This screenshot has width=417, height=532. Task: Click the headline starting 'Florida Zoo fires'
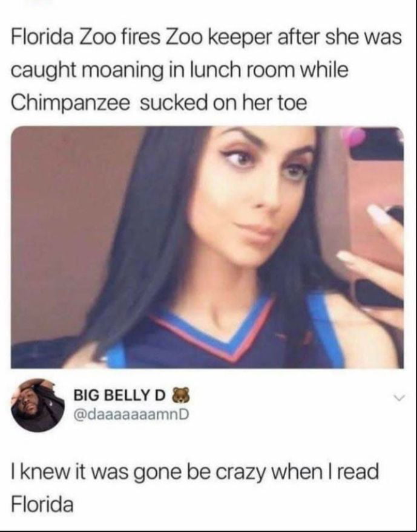(206, 70)
